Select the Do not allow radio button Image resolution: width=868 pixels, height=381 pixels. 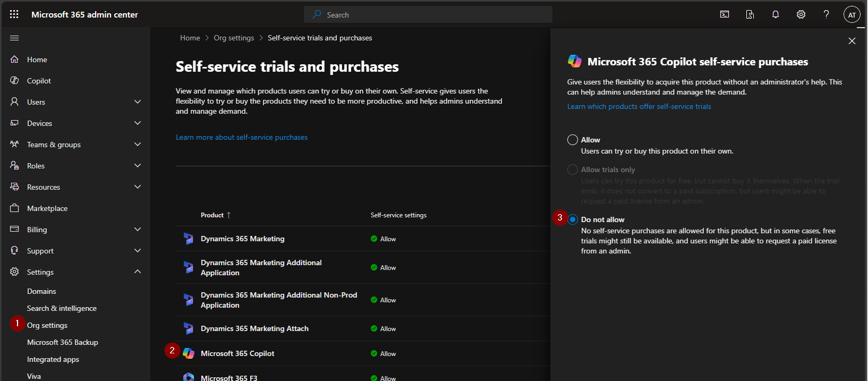pos(573,219)
